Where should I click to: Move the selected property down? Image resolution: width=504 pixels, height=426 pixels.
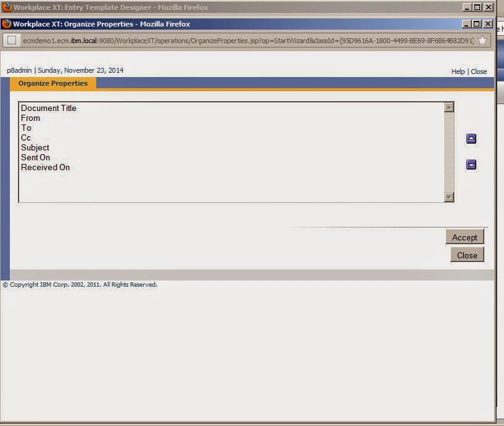click(x=471, y=165)
